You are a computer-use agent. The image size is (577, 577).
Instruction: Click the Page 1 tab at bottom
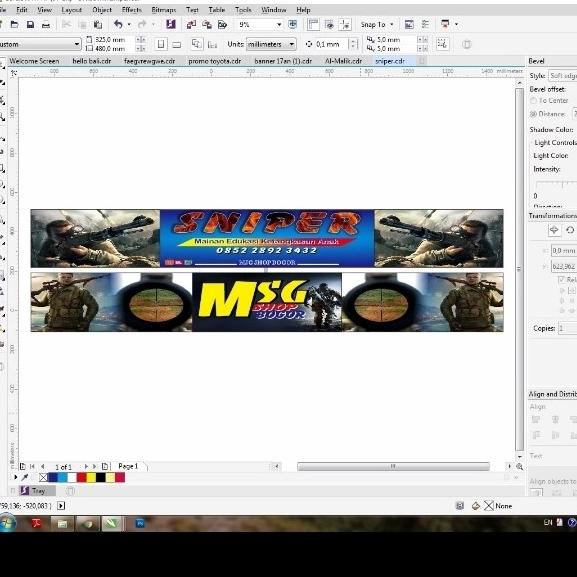(x=128, y=466)
